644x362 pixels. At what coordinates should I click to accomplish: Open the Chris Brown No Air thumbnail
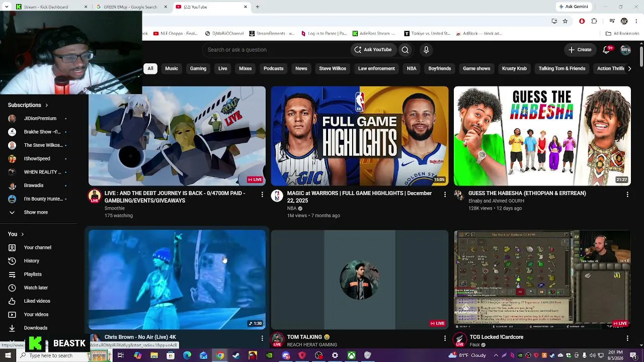177,280
